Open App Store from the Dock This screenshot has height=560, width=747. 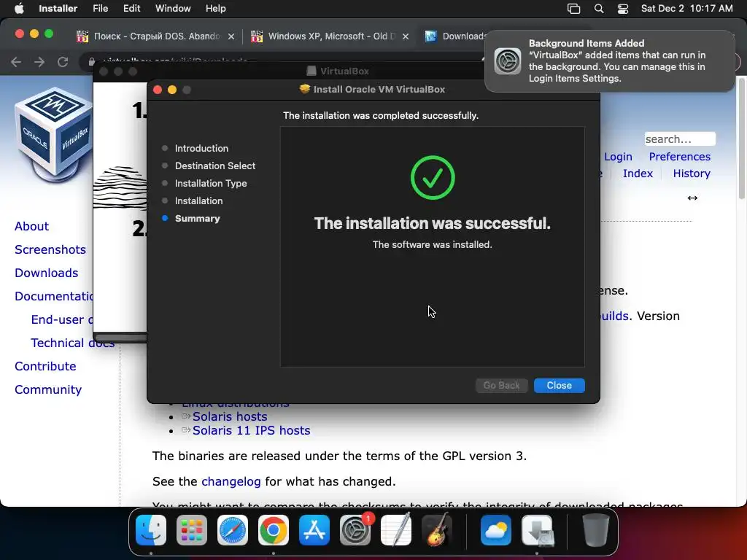tap(314, 530)
